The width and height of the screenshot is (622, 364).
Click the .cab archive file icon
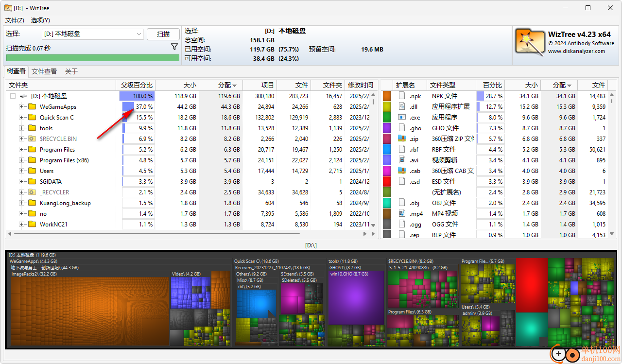point(402,171)
